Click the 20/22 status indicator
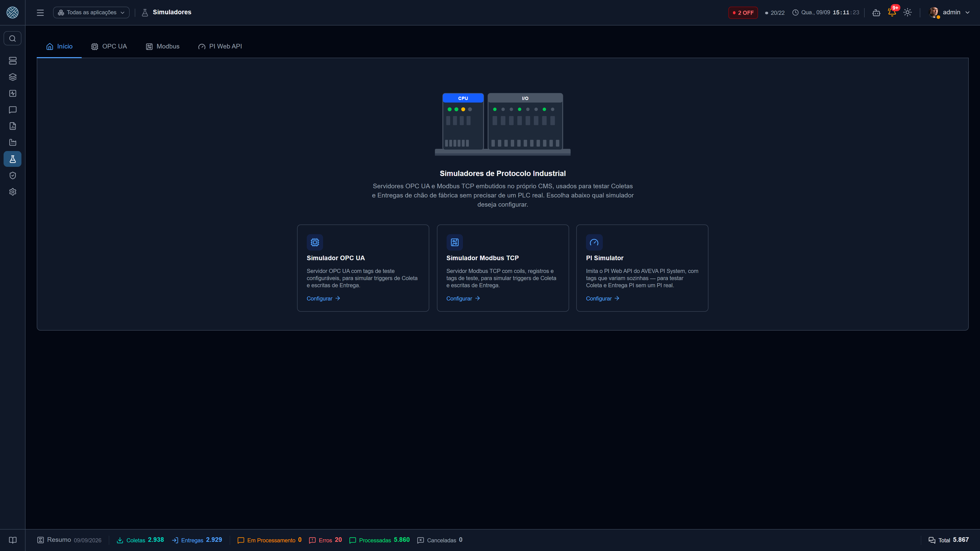Image resolution: width=980 pixels, height=551 pixels. pyautogui.click(x=775, y=12)
